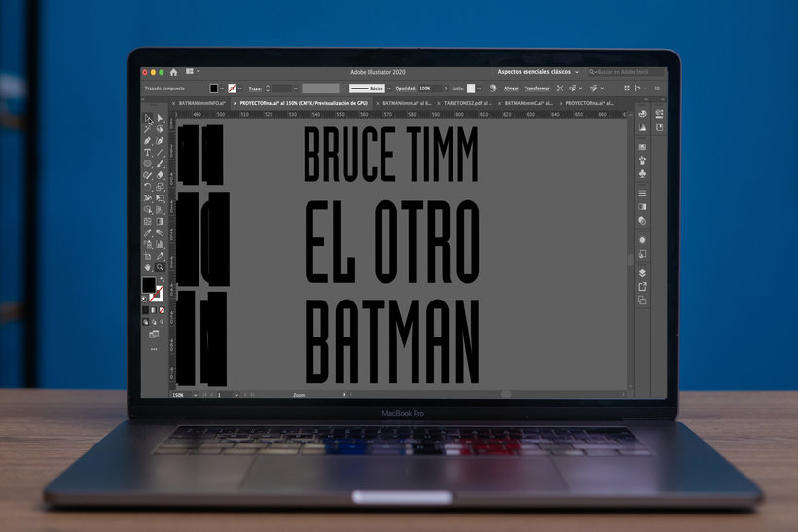
Task: Swap fill and stroke arrows
Action: coord(162,280)
